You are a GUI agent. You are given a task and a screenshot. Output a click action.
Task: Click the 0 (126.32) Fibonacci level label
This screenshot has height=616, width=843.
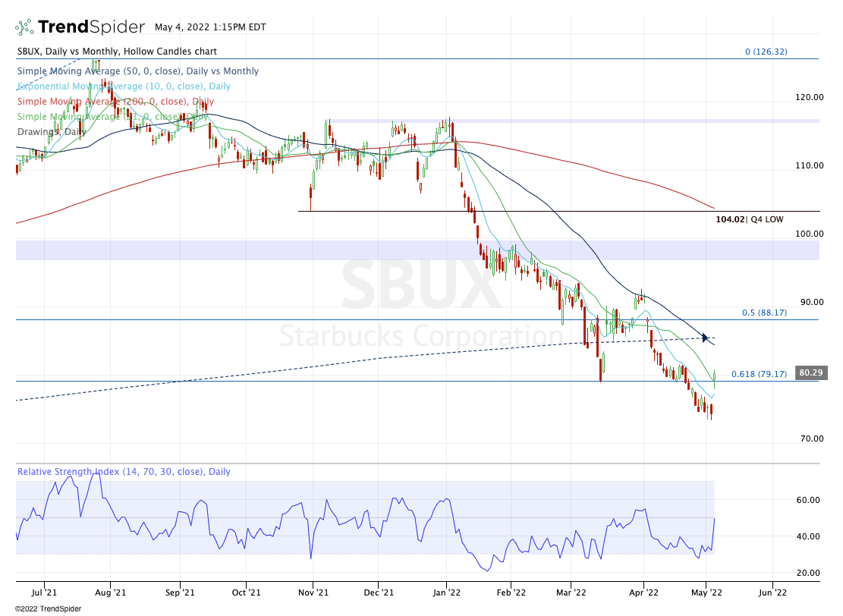click(766, 52)
